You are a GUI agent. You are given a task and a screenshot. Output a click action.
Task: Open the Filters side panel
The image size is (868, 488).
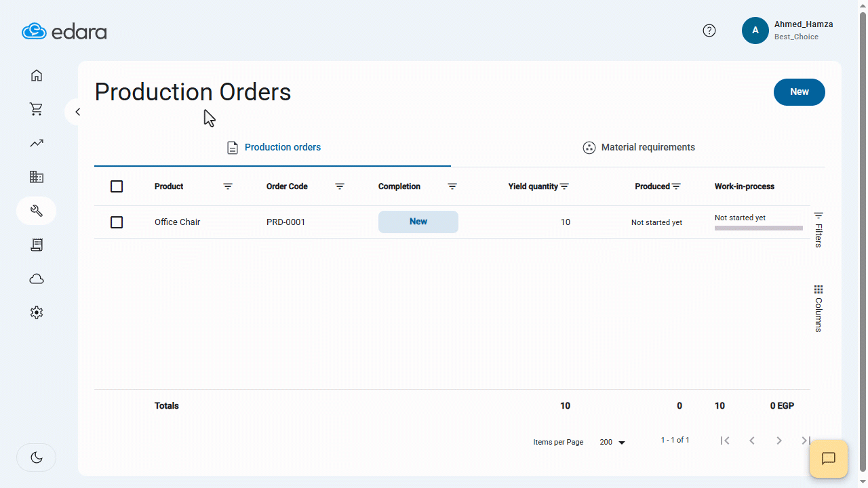(818, 229)
